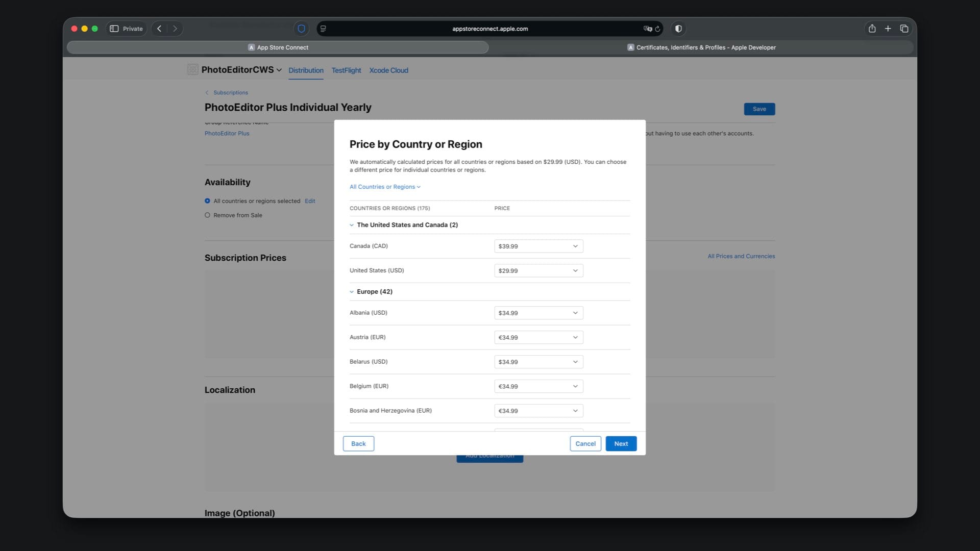Collapse the Europe (42) group

[x=352, y=292]
